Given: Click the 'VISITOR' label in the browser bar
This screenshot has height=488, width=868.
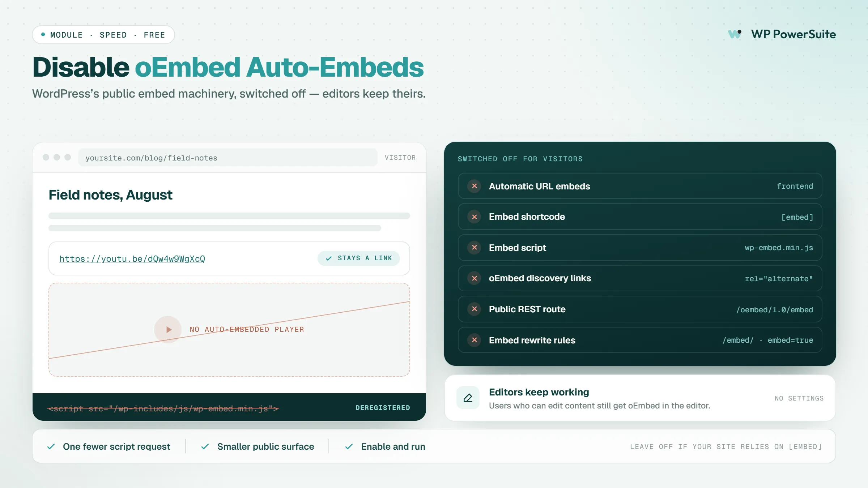Looking at the screenshot, I should [400, 158].
